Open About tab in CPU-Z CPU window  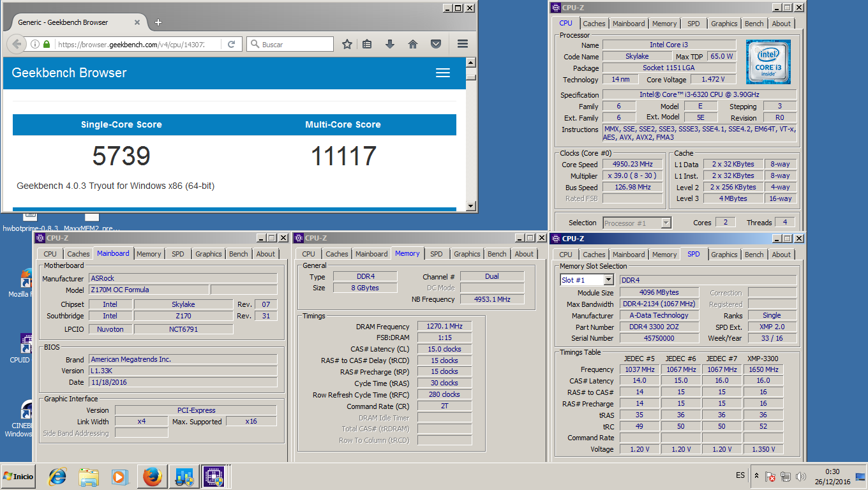tap(781, 24)
